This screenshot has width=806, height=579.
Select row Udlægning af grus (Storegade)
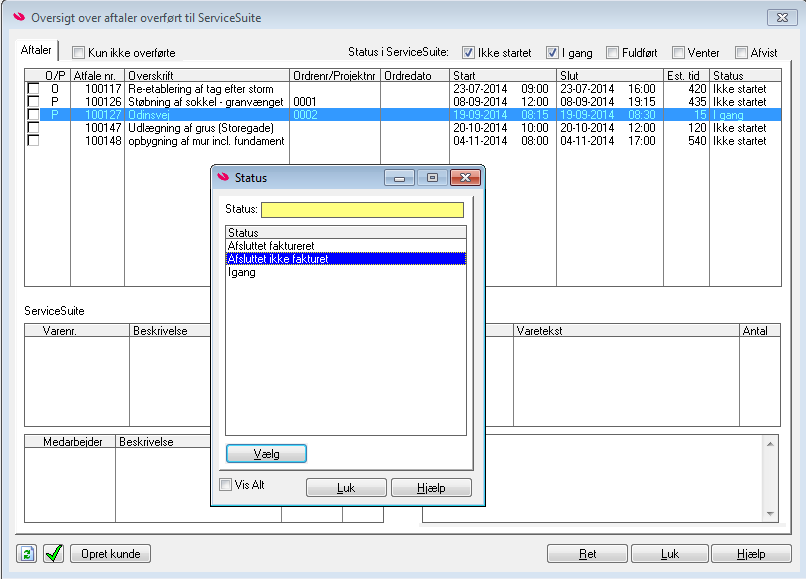[x=403, y=127]
